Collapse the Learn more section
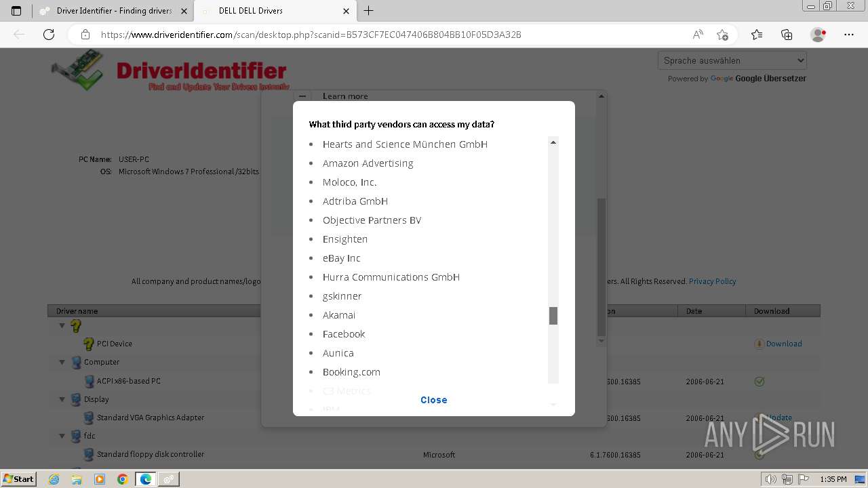Image resolution: width=868 pixels, height=488 pixels. pyautogui.click(x=302, y=96)
